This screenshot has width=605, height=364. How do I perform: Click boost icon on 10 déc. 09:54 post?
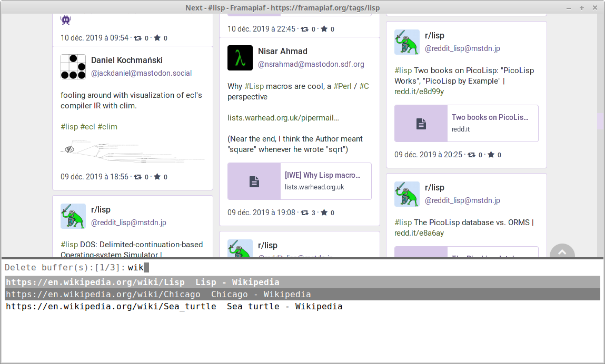[138, 38]
